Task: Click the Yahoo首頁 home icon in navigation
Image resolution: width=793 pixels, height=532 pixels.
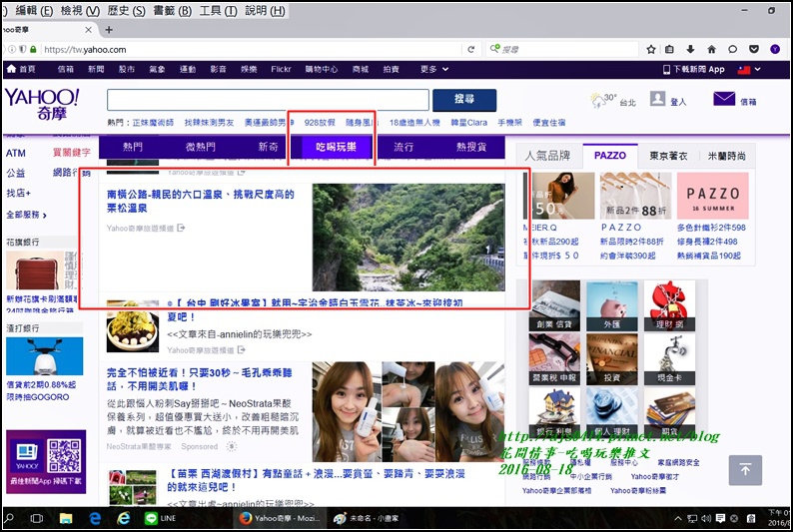Action: tap(11, 69)
